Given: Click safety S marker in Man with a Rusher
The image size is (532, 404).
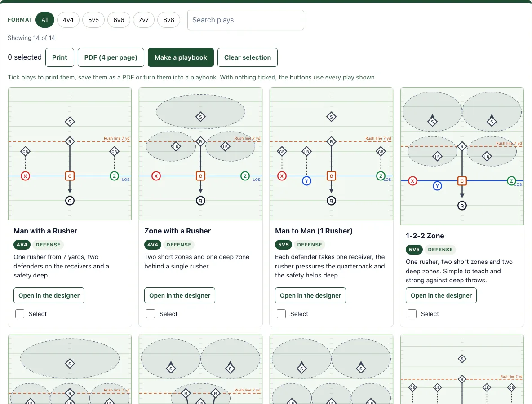Looking at the screenshot, I should click(70, 122).
